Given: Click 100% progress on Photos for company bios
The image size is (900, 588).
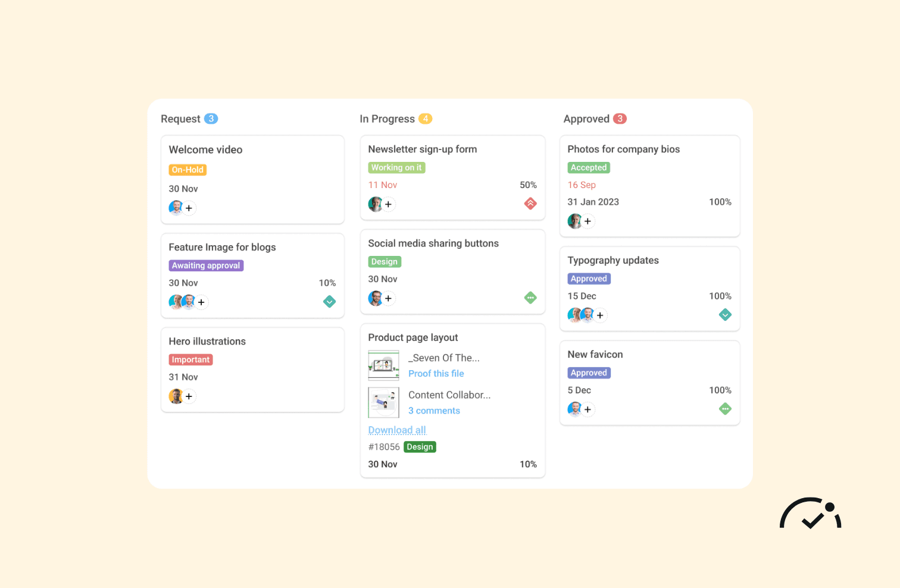Looking at the screenshot, I should (720, 202).
